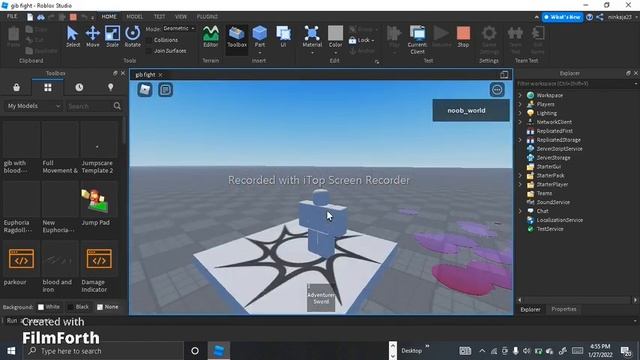The image size is (640, 360).
Task: Switch to the VIEW ribbon tab
Action: point(181,17)
